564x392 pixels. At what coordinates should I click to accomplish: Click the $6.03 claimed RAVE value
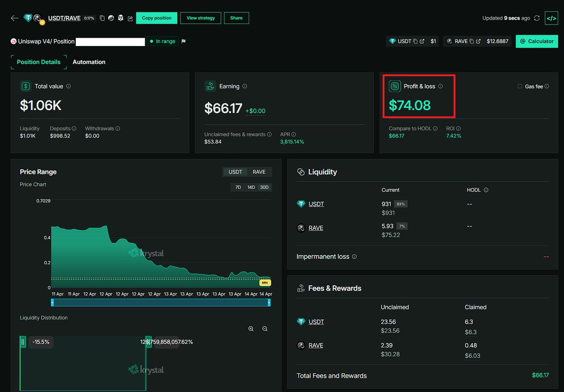tap(472, 356)
